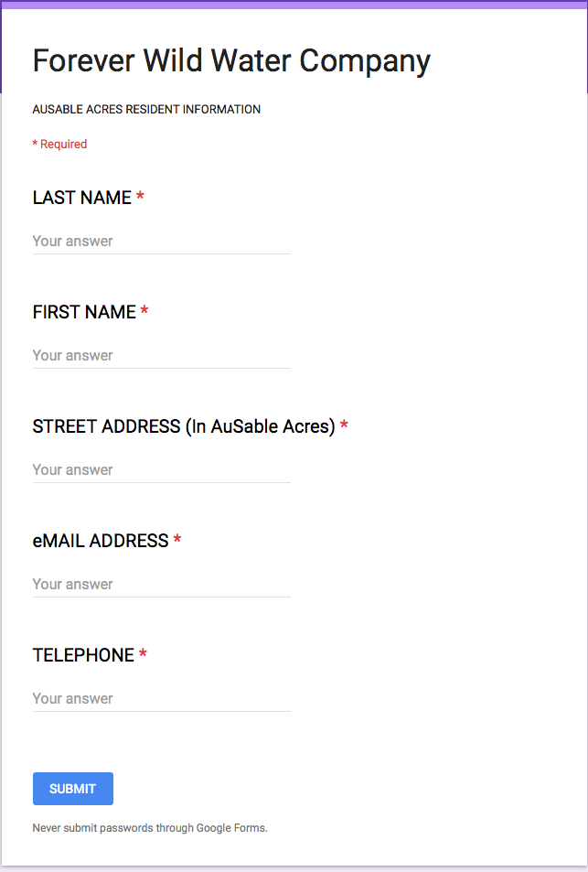Image resolution: width=588 pixels, height=872 pixels.
Task: Click the red asterisk next to TELEPHONE
Action: (x=143, y=654)
